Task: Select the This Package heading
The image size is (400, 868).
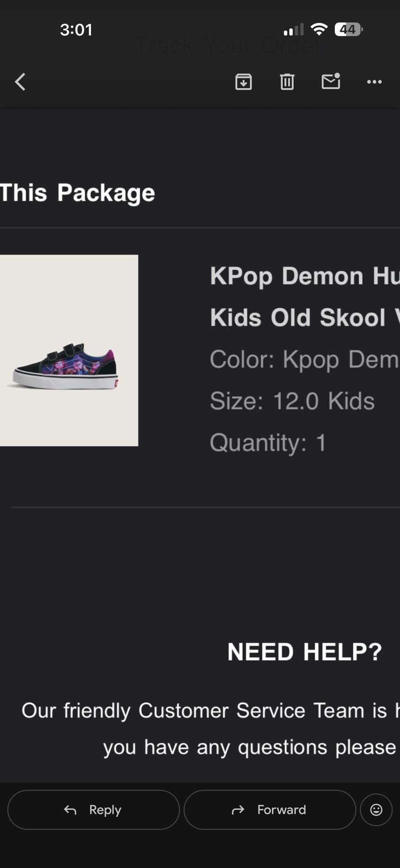Action: (x=77, y=192)
